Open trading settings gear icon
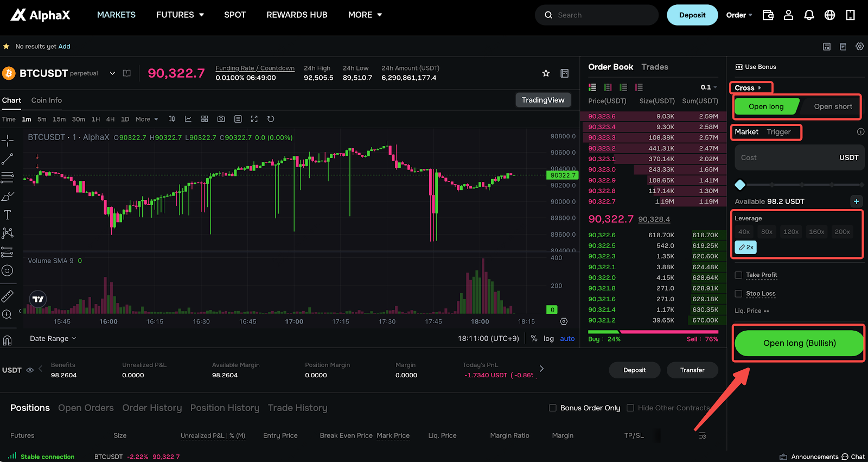Screen dimensions: 868x462 [859, 47]
